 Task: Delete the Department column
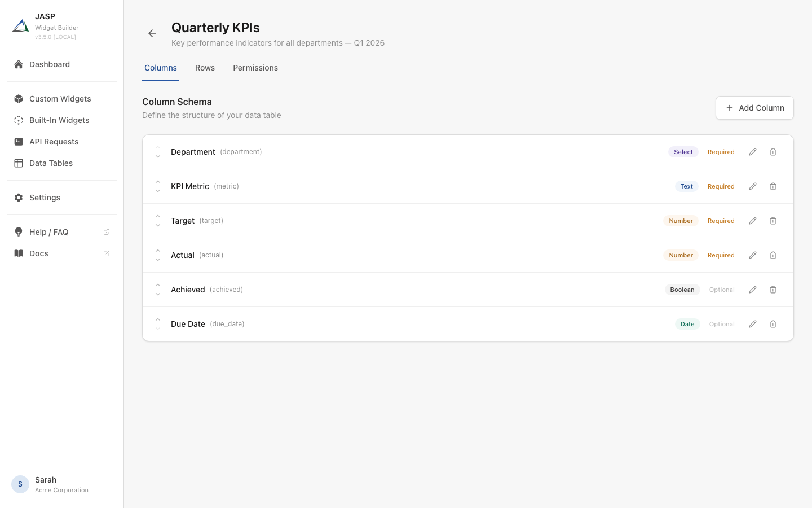tap(773, 152)
